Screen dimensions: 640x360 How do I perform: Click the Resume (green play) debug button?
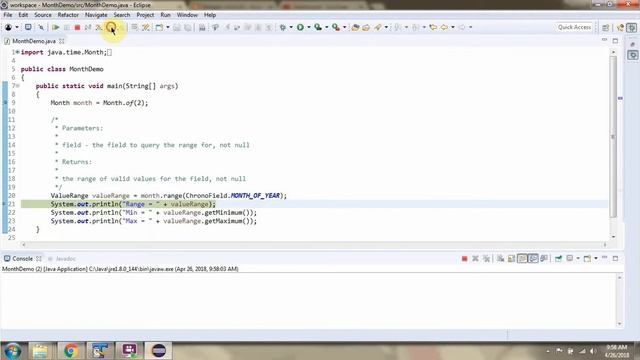point(56,27)
